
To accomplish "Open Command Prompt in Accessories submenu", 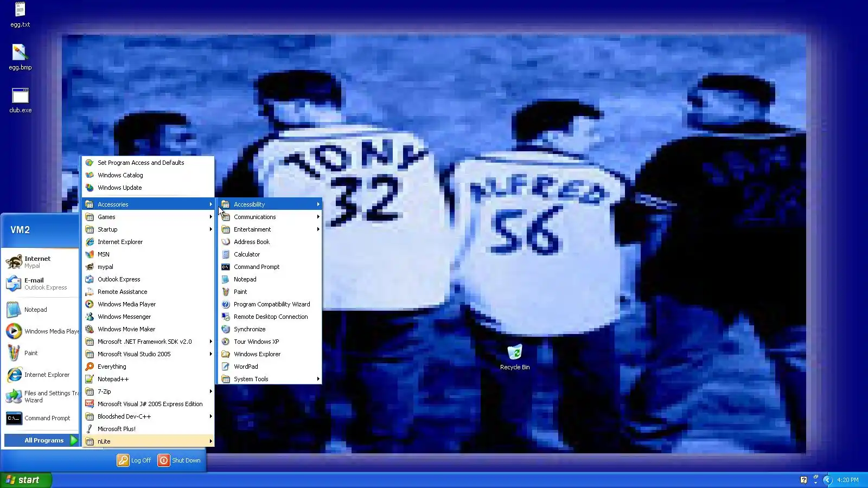I will [270, 267].
